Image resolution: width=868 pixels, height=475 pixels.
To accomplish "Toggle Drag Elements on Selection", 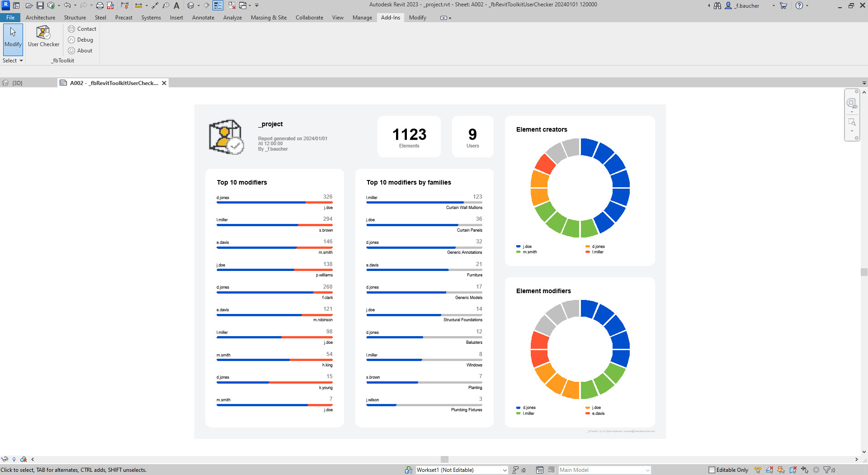I will pyautogui.click(x=805, y=470).
